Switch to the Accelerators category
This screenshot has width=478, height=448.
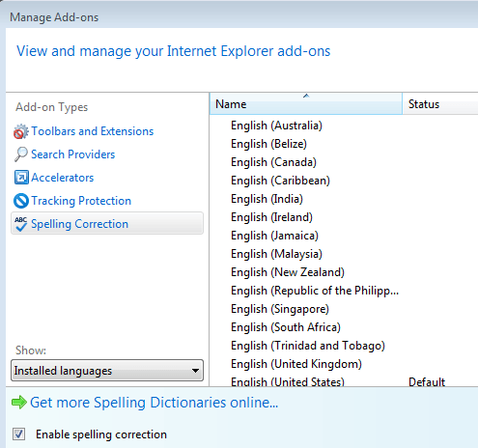63,178
